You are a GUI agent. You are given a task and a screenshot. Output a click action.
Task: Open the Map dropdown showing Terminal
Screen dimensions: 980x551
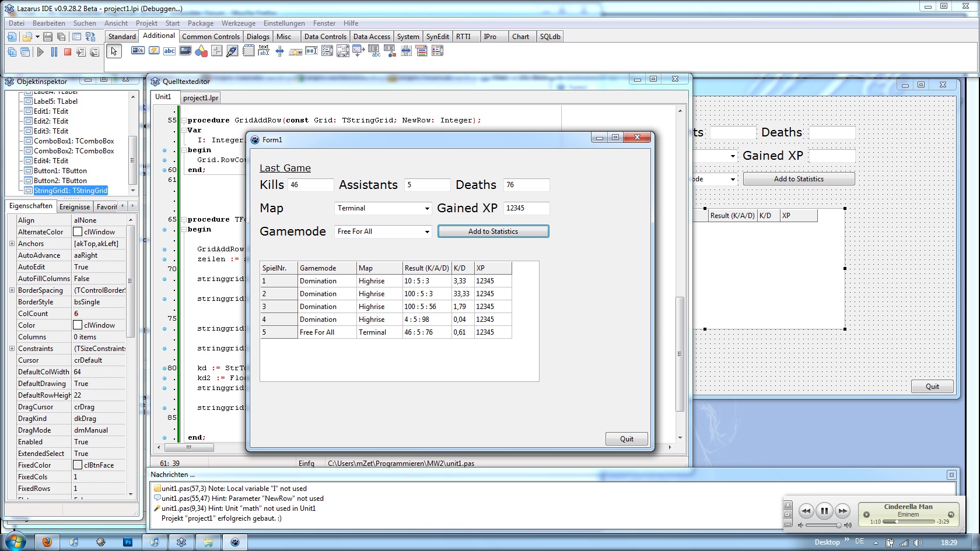[x=427, y=209]
